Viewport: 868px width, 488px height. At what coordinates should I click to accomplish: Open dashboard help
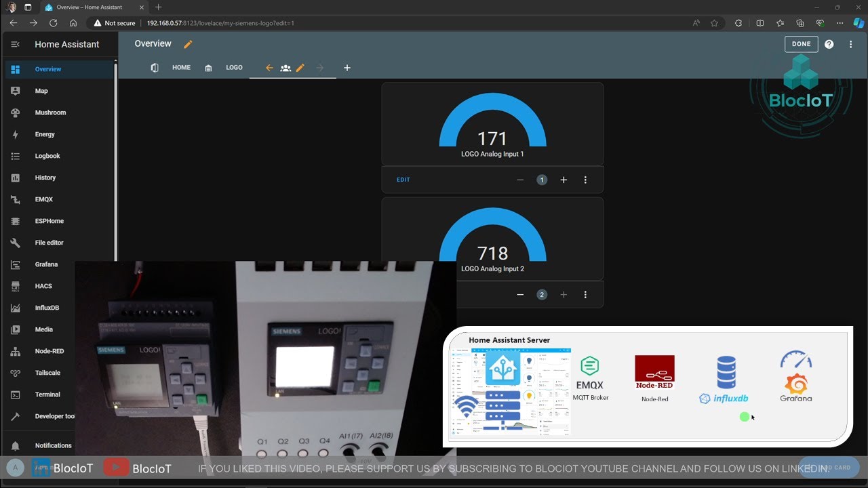click(x=829, y=44)
